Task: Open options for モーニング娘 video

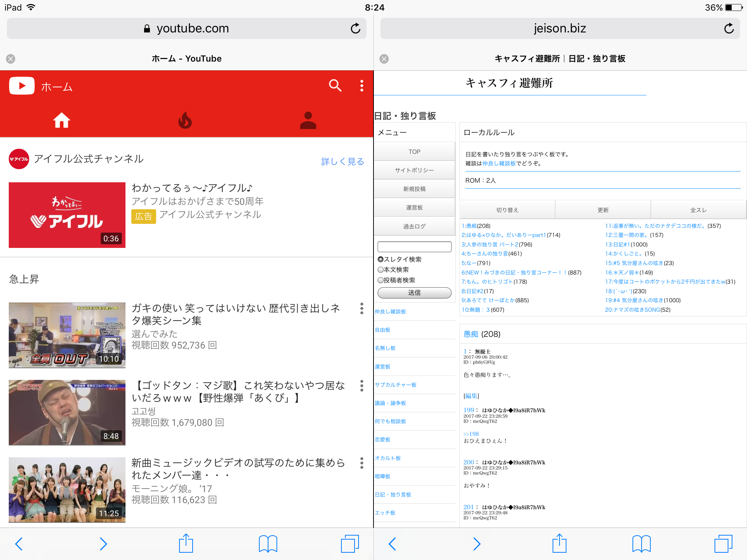Action: point(361,463)
